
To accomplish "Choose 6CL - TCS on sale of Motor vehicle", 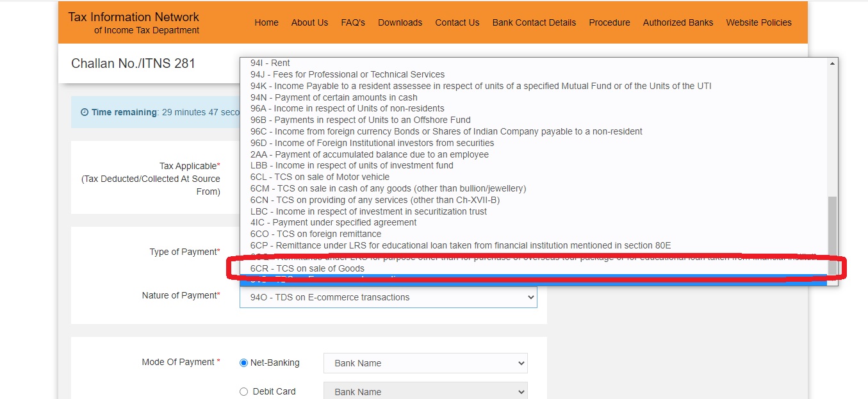I will coord(320,177).
